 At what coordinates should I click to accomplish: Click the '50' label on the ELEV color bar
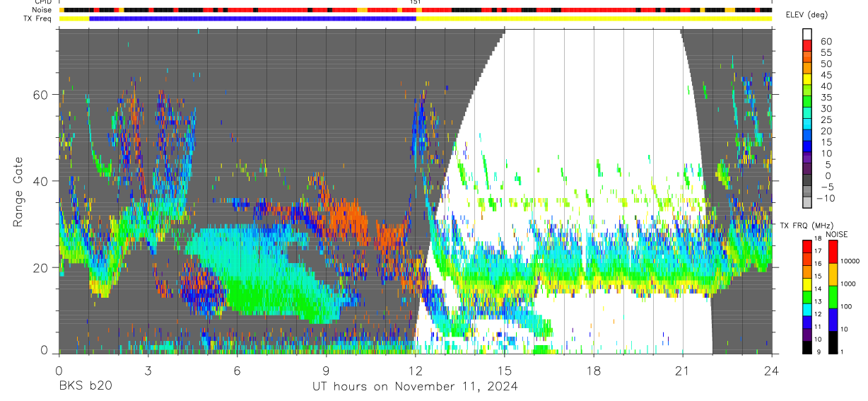point(825,64)
